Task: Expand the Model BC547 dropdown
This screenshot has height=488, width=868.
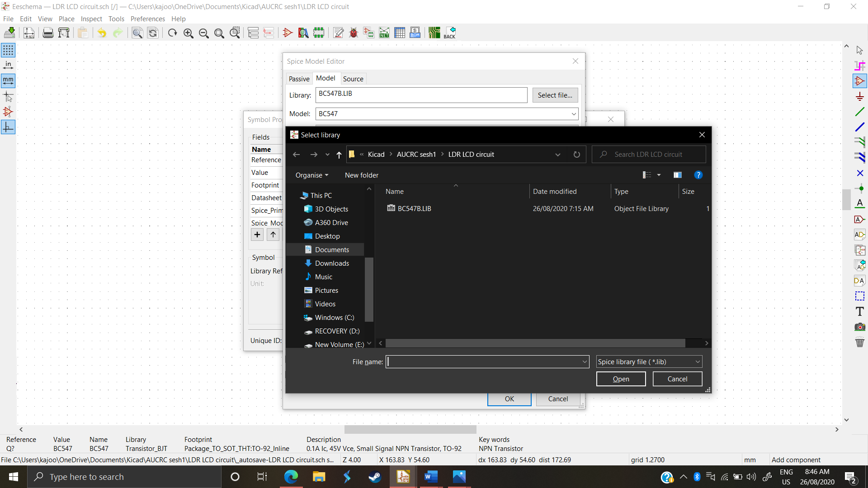Action: 573,114
